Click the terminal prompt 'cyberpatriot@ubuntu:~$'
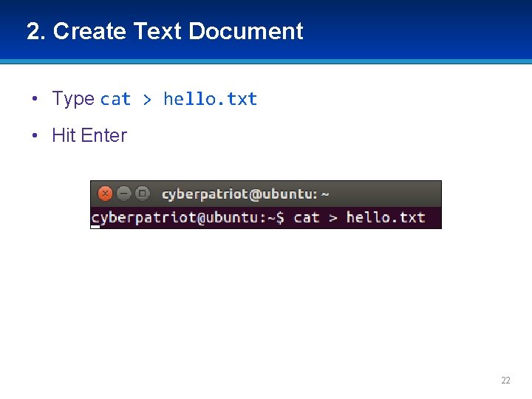 (188, 217)
